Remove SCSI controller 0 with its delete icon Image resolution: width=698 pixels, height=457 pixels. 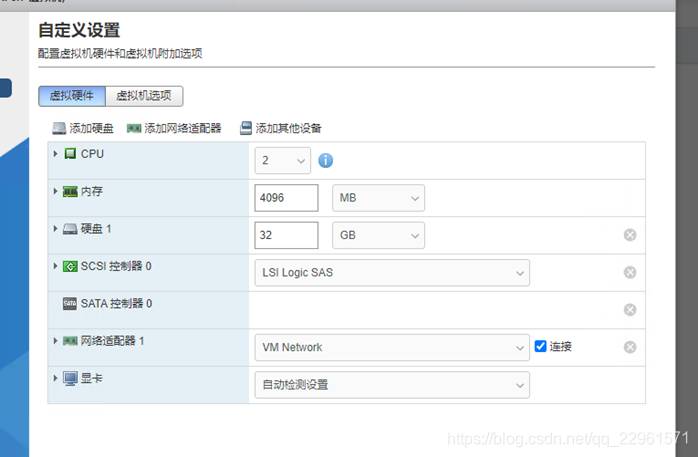coord(630,272)
